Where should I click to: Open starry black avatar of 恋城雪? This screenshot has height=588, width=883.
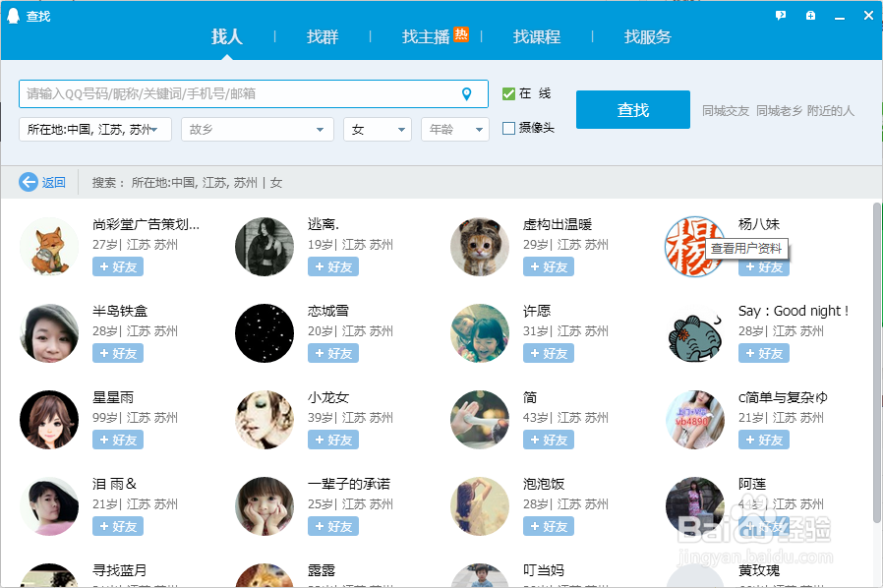(x=265, y=333)
